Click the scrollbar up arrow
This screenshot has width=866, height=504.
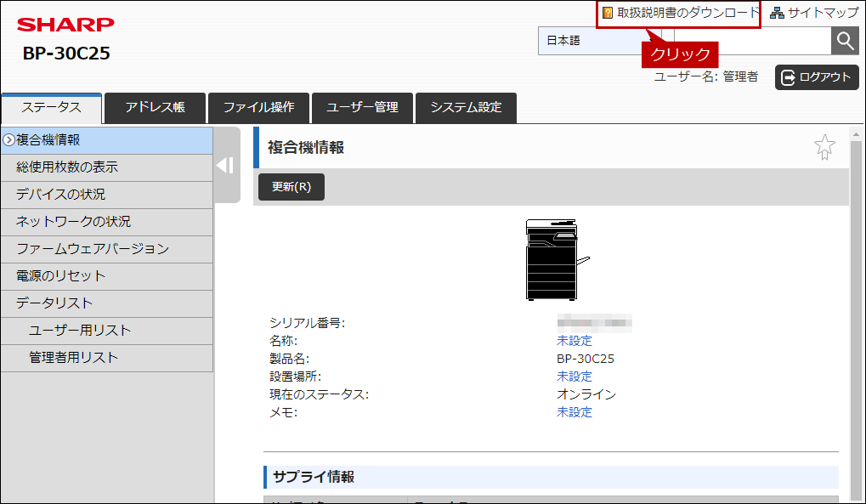pos(856,134)
